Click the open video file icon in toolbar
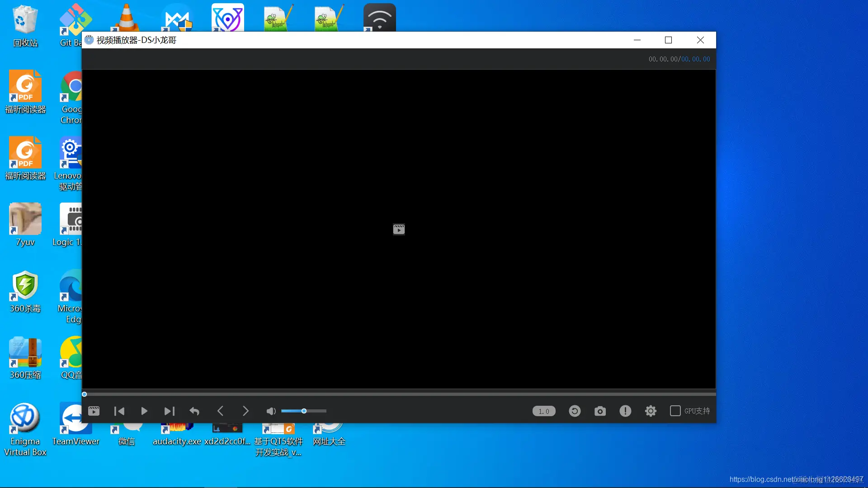The width and height of the screenshot is (868, 488). tap(94, 411)
